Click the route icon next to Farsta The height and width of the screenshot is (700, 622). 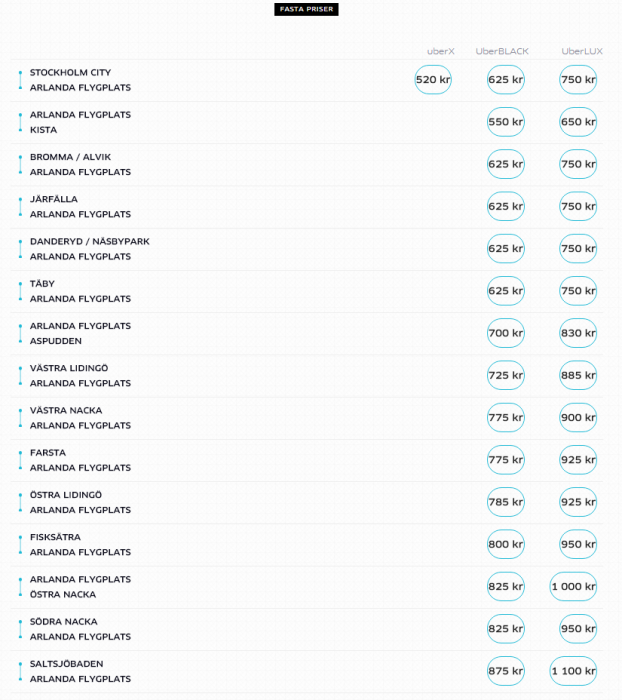tap(20, 460)
